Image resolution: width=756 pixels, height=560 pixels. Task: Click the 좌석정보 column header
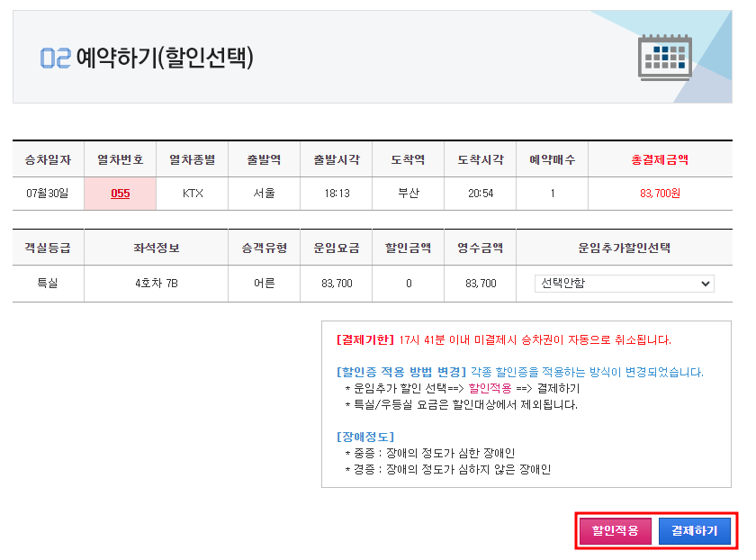pos(157,248)
